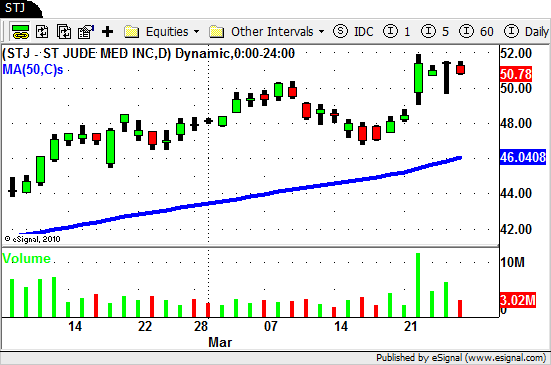Screen dimensions: 551x365
Task: Click the 44.00 price axis label
Action: tap(516, 193)
